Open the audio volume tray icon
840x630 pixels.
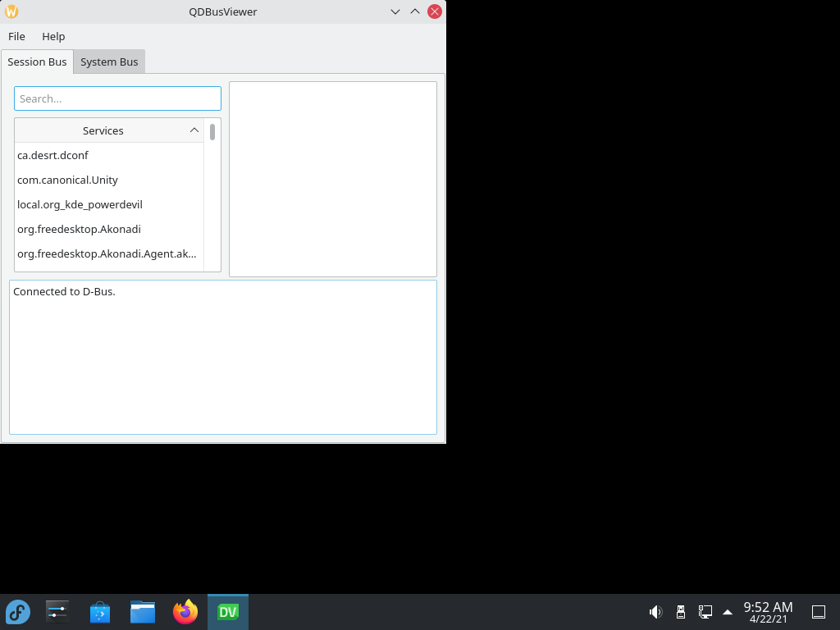(x=655, y=612)
